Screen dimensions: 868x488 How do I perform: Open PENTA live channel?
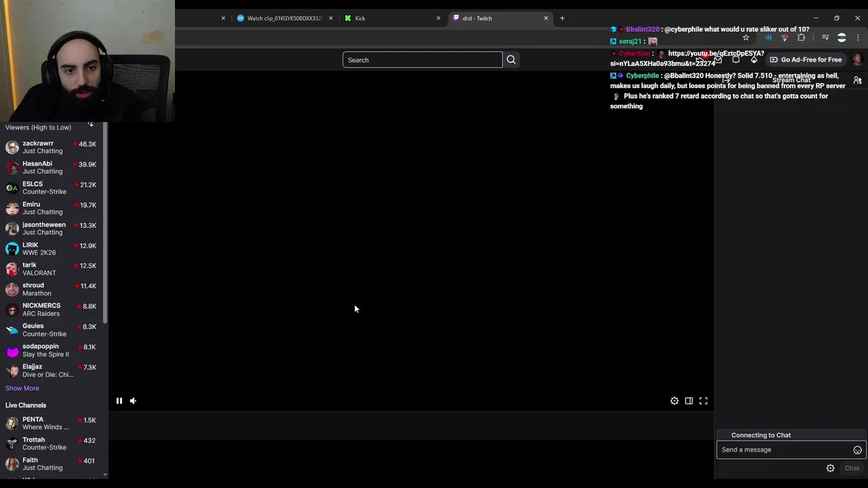[x=52, y=424]
